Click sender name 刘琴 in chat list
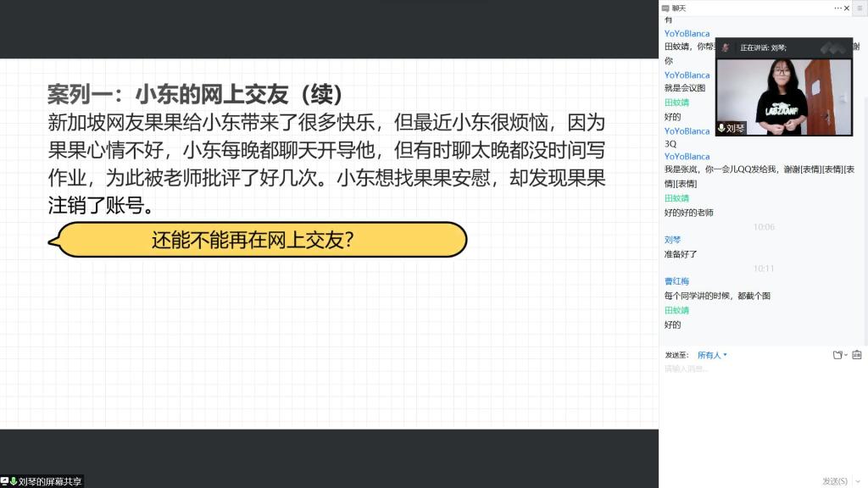 [x=672, y=240]
